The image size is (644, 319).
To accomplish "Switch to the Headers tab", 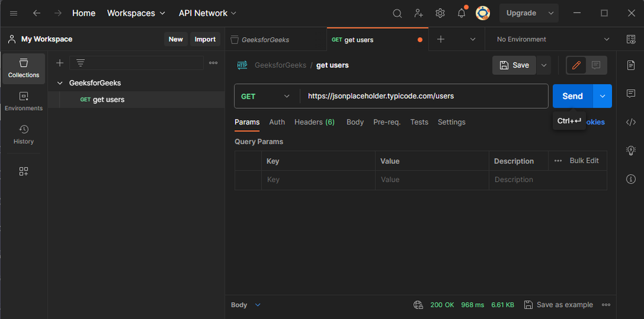I will coord(314,122).
